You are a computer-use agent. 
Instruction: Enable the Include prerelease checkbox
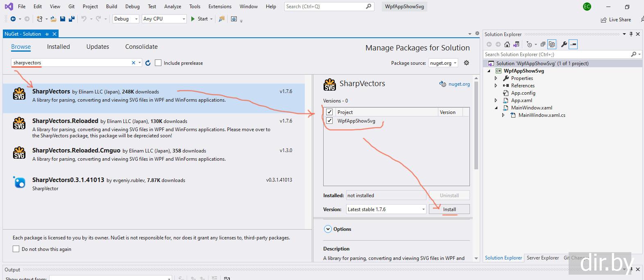pyautogui.click(x=158, y=63)
